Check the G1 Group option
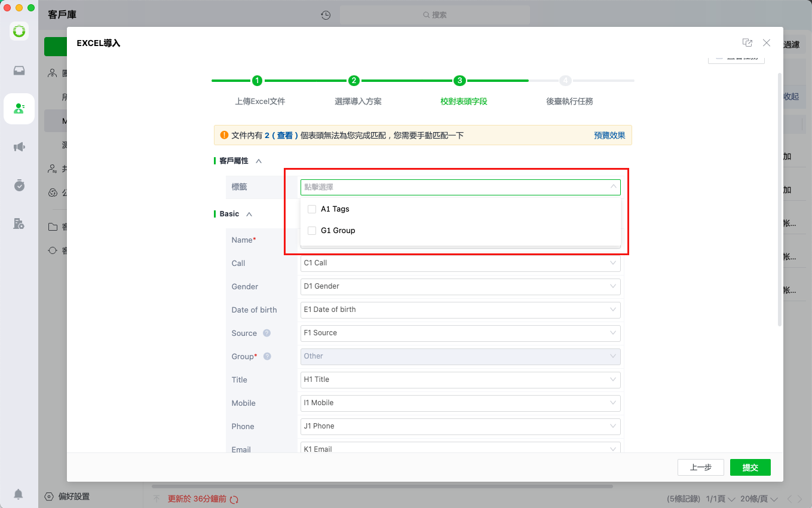The width and height of the screenshot is (812, 508). tap(312, 231)
